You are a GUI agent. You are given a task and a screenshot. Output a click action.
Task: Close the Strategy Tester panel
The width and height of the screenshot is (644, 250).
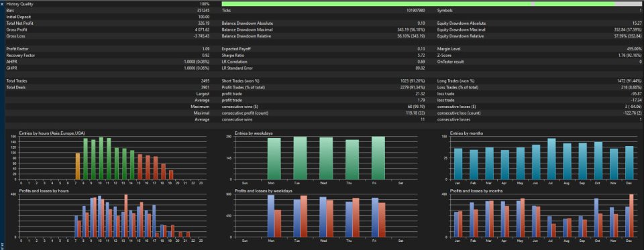tap(2, 4)
